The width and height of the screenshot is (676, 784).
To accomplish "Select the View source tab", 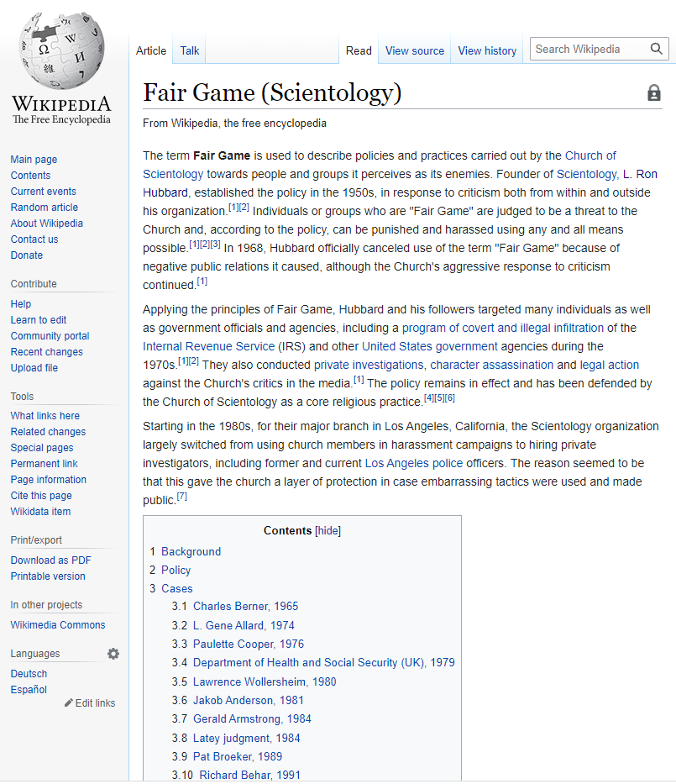I will [x=414, y=50].
